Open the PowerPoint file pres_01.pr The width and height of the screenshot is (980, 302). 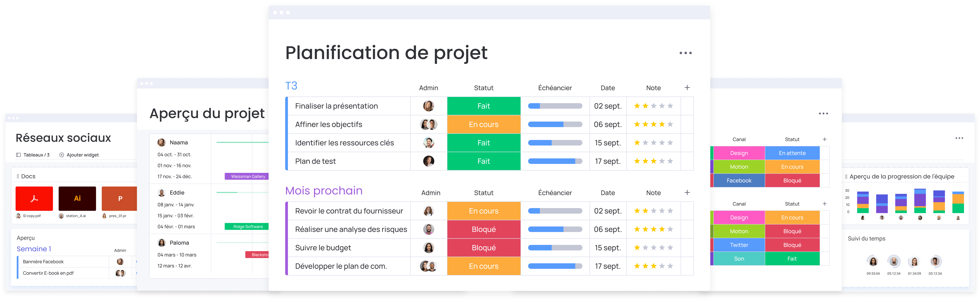coord(119,199)
